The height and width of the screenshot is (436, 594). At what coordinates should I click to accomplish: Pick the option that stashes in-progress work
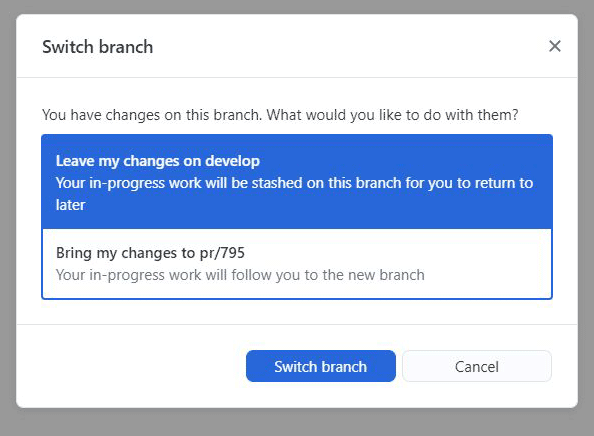click(x=297, y=182)
